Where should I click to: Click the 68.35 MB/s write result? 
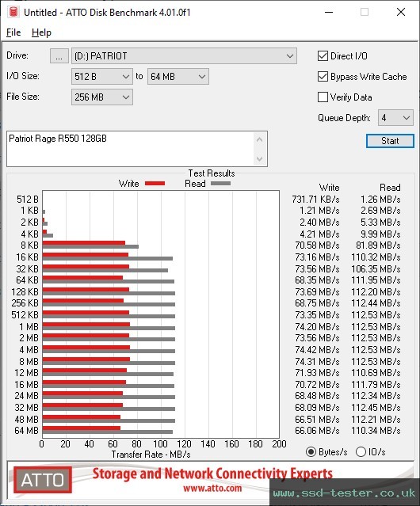(x=317, y=280)
